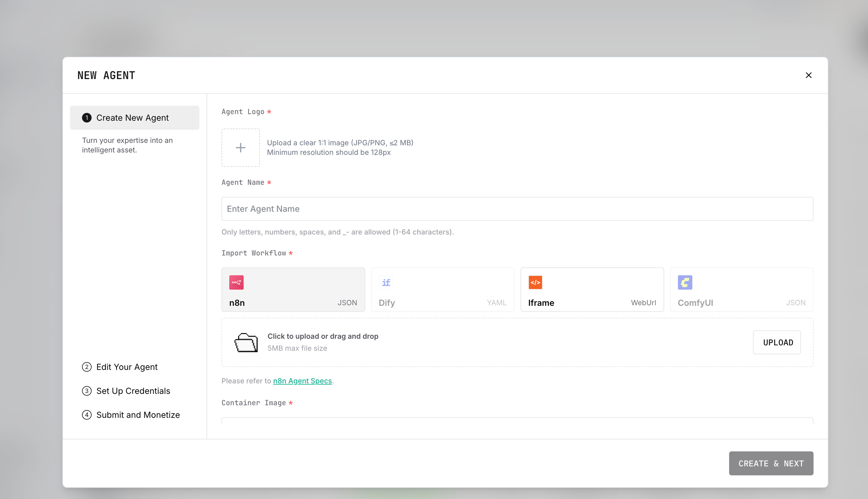Select the n8n JSON workflow option
Viewport: 868px width, 499px height.
pos(293,290)
